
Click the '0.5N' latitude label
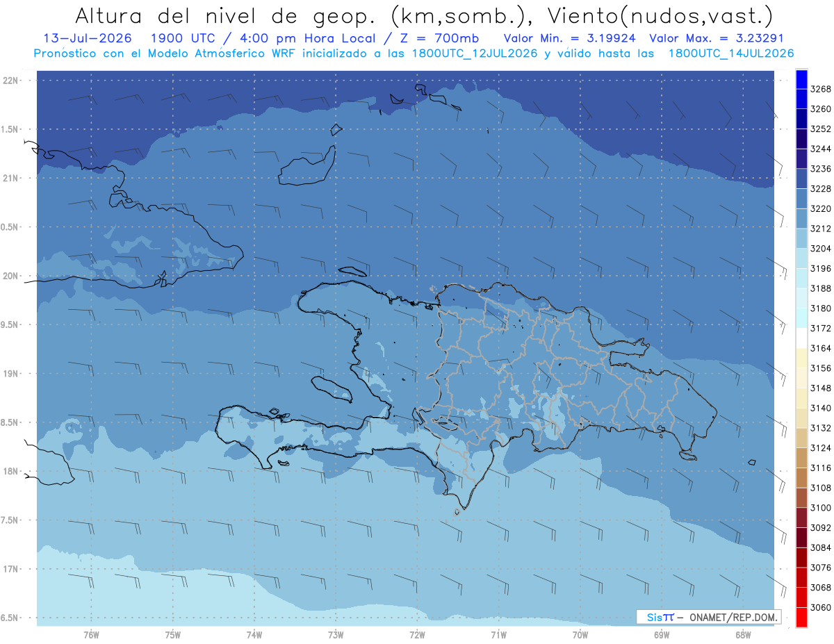tap(10, 227)
